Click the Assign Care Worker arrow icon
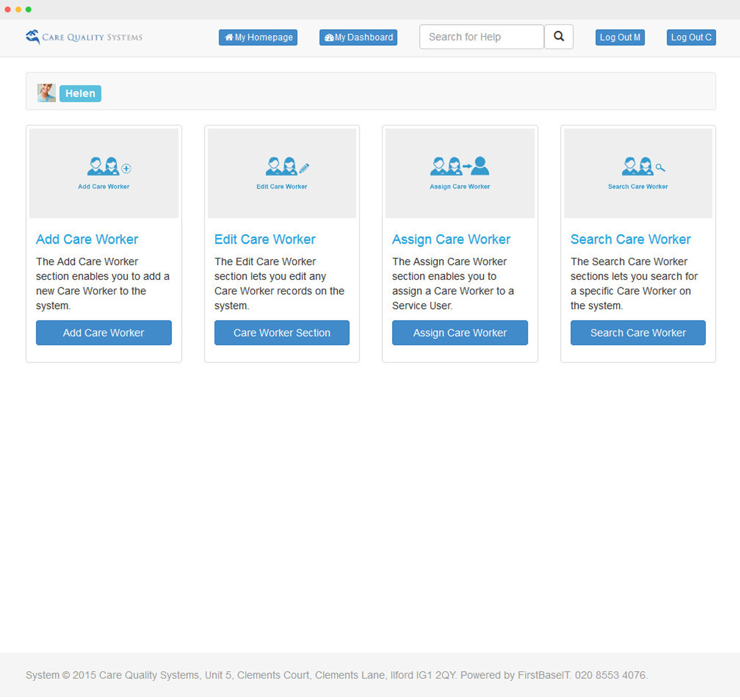Viewport: 740px width, 700px height. point(467,167)
